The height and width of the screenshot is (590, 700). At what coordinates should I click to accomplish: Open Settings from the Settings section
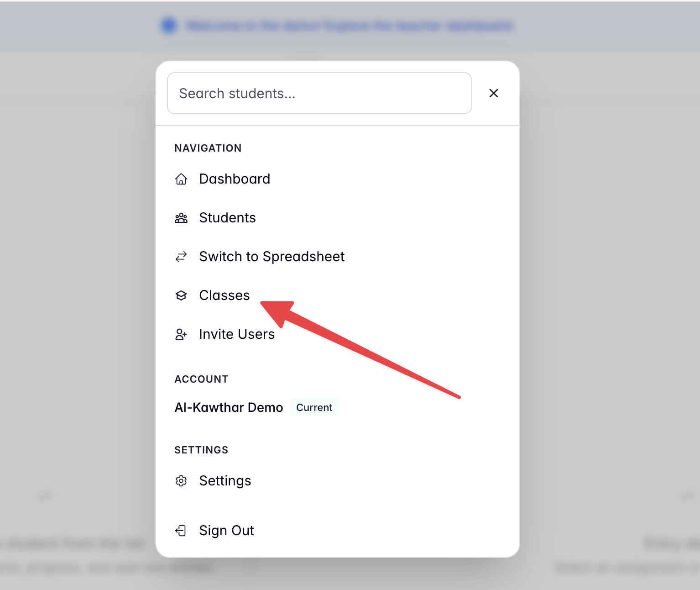[x=225, y=481]
